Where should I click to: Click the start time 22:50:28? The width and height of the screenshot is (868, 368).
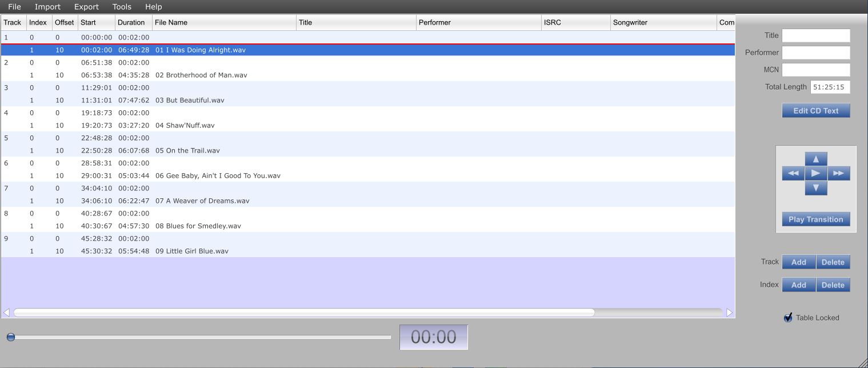97,150
